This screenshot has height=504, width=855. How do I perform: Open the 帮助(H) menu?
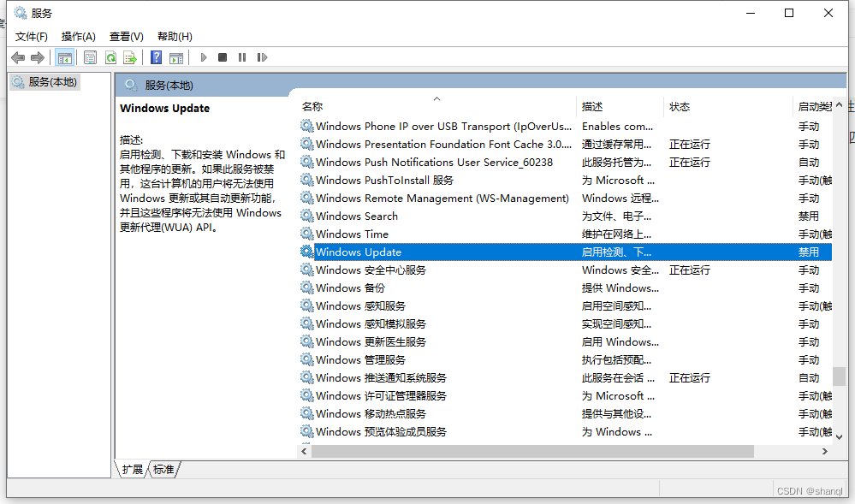[175, 37]
